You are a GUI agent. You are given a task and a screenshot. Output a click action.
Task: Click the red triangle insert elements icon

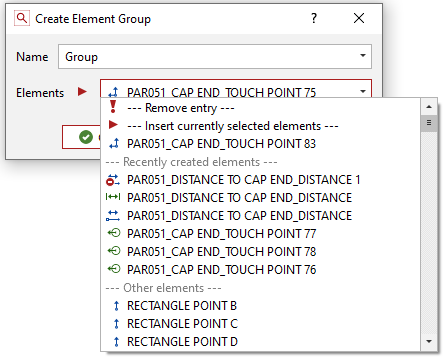point(113,125)
